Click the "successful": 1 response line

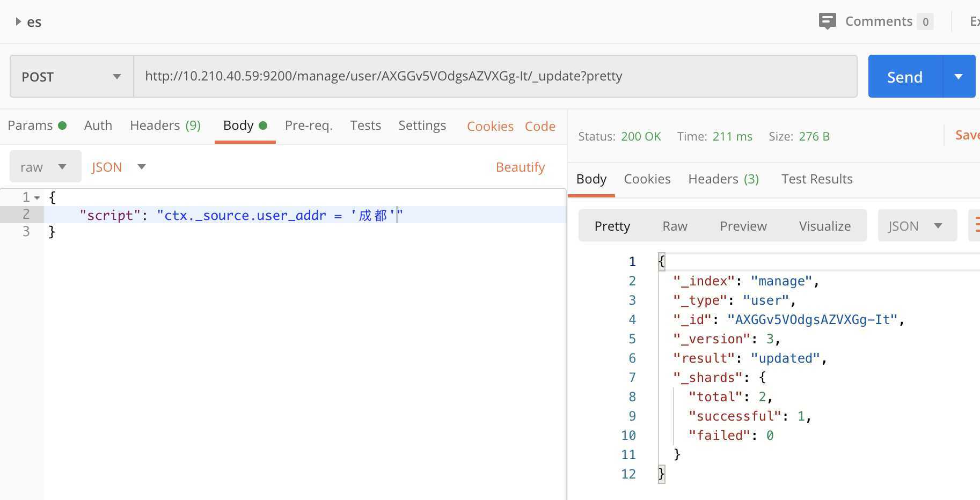[750, 416]
